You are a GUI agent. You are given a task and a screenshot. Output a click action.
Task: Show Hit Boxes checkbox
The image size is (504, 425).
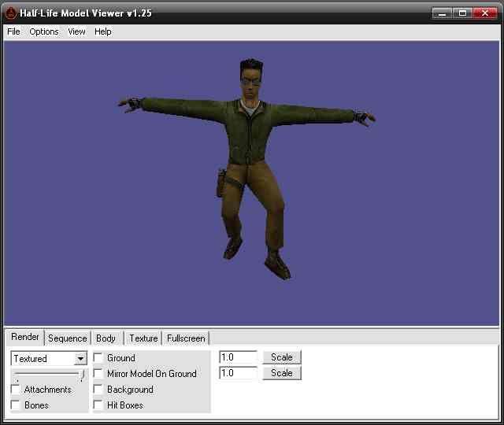[98, 405]
